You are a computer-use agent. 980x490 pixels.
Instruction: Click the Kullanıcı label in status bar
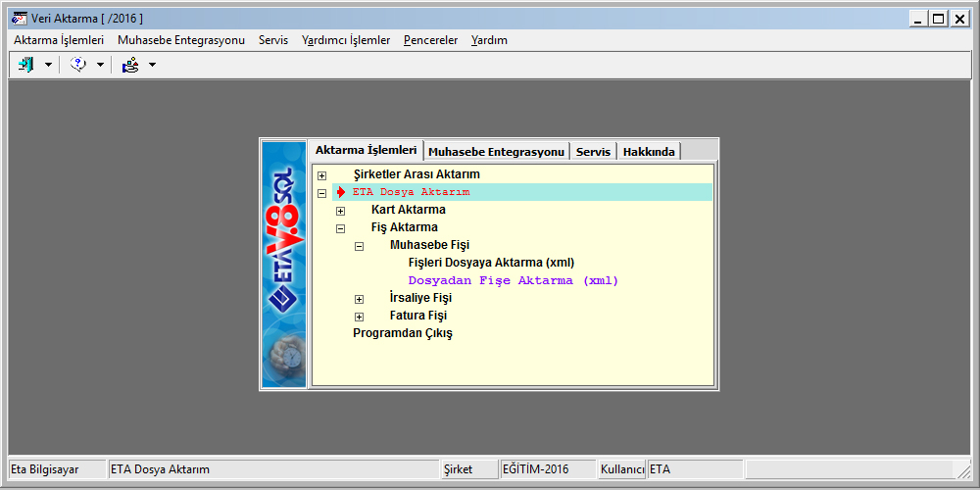pos(622,469)
